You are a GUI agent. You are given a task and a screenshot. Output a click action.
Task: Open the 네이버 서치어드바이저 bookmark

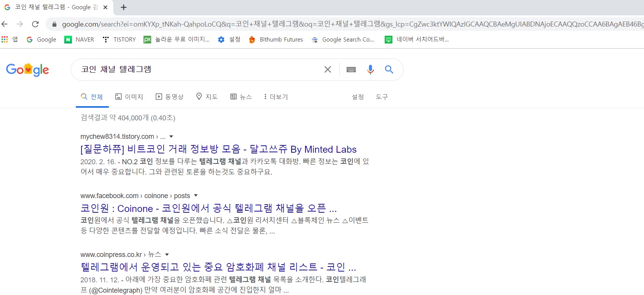(417, 39)
